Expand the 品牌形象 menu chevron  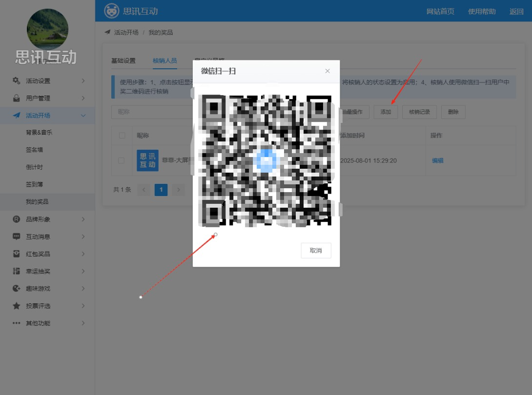[x=83, y=219]
